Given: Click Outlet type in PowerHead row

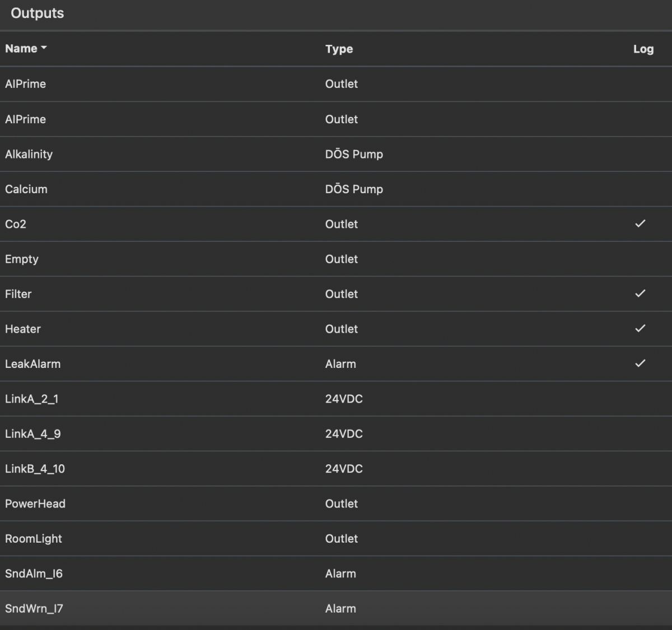Looking at the screenshot, I should 342,503.
